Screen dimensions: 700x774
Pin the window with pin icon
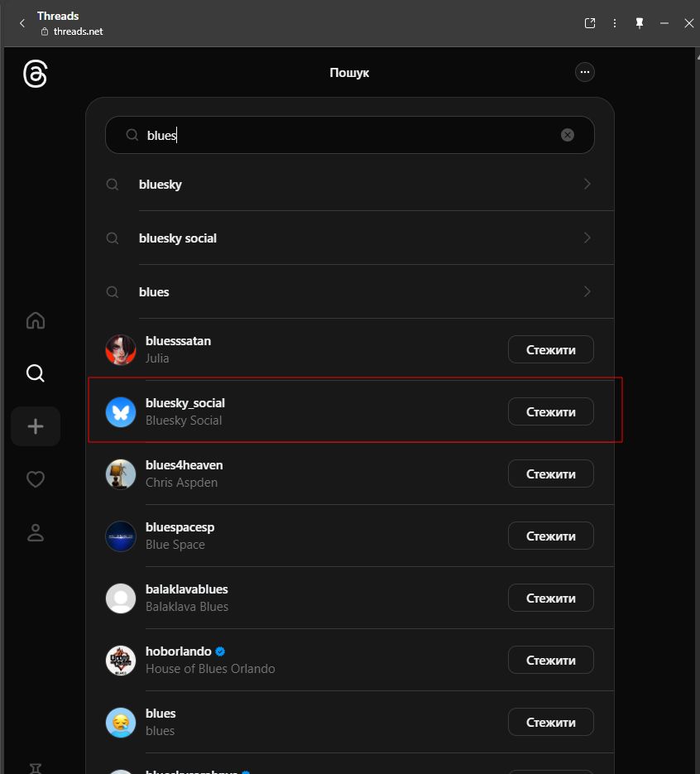click(639, 23)
